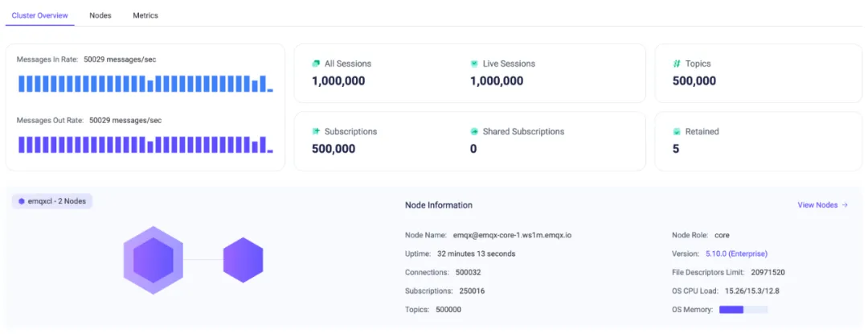Click the Subscriptions icon
Screen dimensions: 868x334
[x=317, y=131]
